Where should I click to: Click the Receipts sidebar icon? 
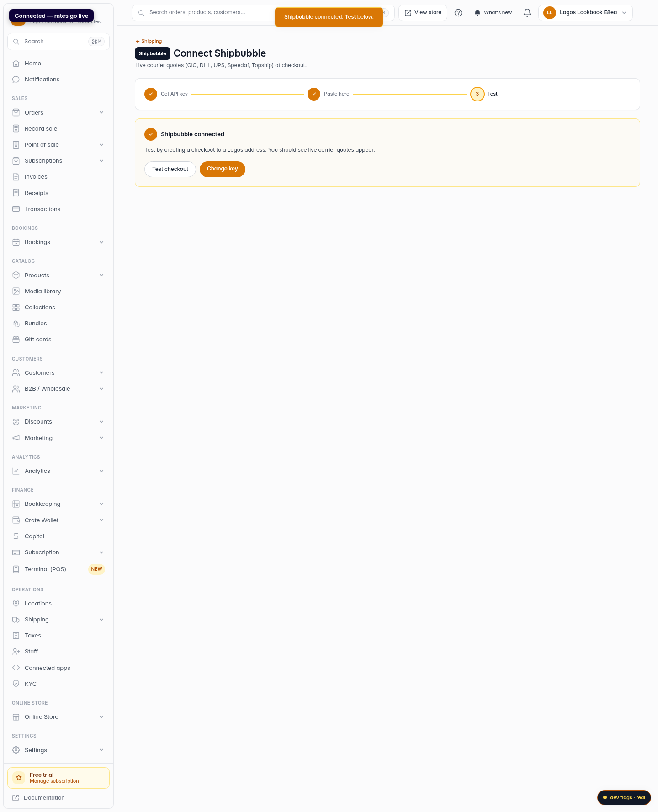coord(16,193)
